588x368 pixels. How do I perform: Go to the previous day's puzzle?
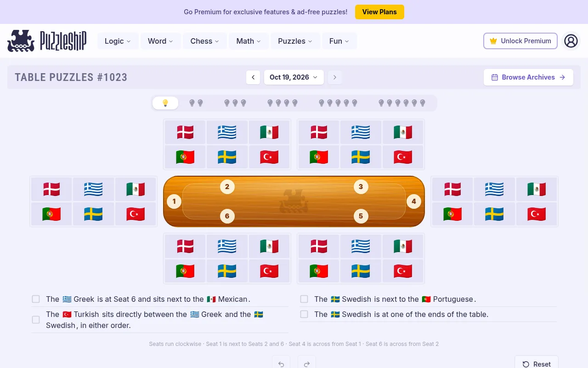coord(253,77)
